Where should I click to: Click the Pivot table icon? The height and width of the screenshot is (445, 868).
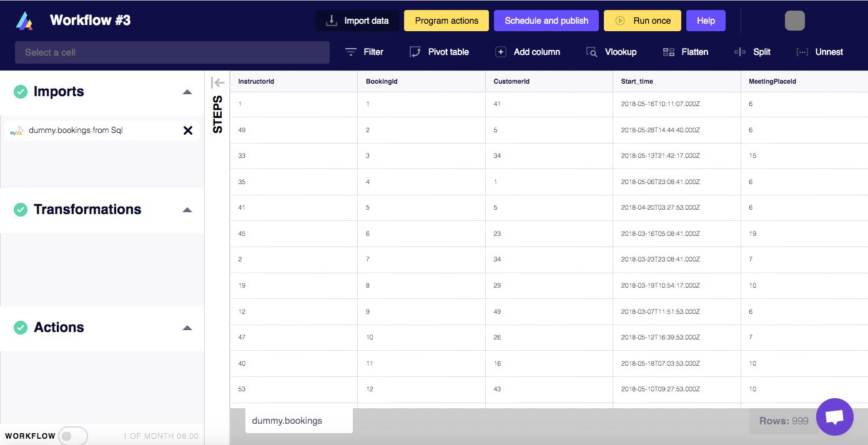[x=415, y=52]
